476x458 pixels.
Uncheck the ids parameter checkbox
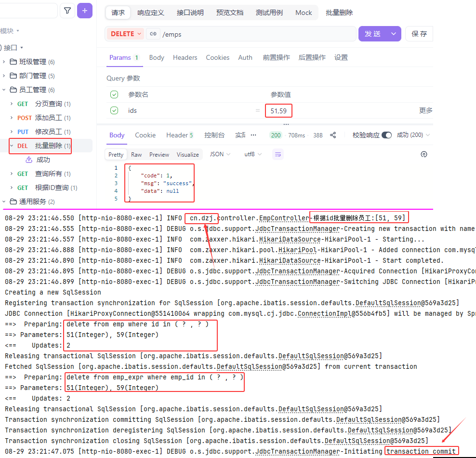114,110
